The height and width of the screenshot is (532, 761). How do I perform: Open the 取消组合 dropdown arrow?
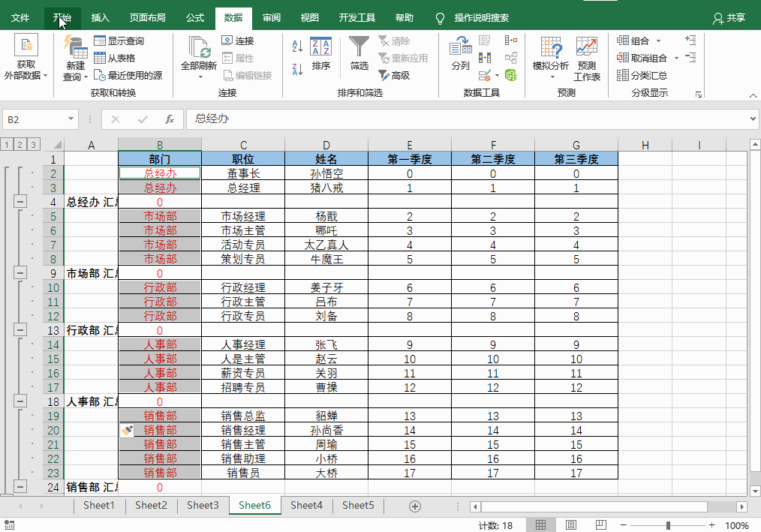[676, 59]
